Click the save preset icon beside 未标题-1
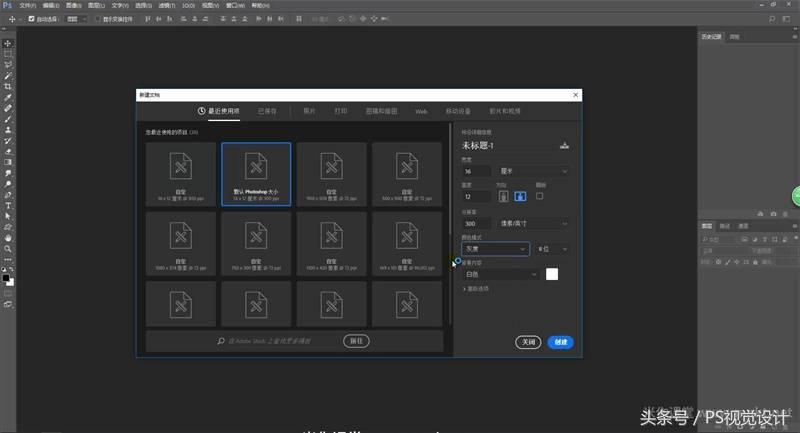 coord(565,146)
